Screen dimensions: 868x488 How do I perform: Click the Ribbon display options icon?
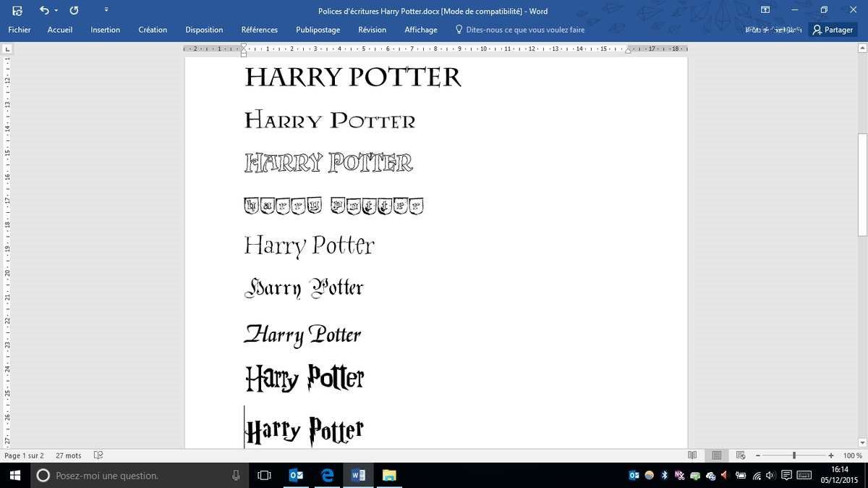(x=765, y=11)
